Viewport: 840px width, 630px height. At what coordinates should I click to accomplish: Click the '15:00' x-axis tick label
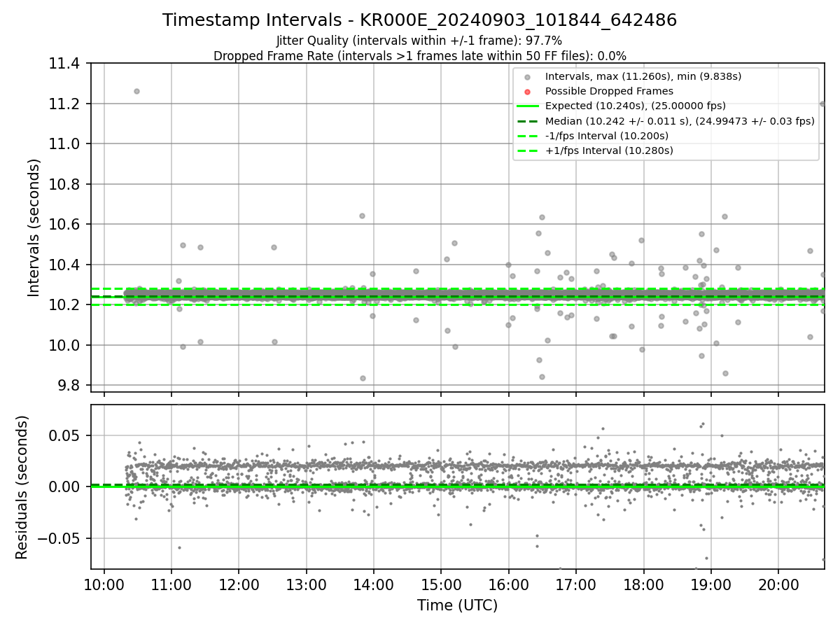pos(441,584)
